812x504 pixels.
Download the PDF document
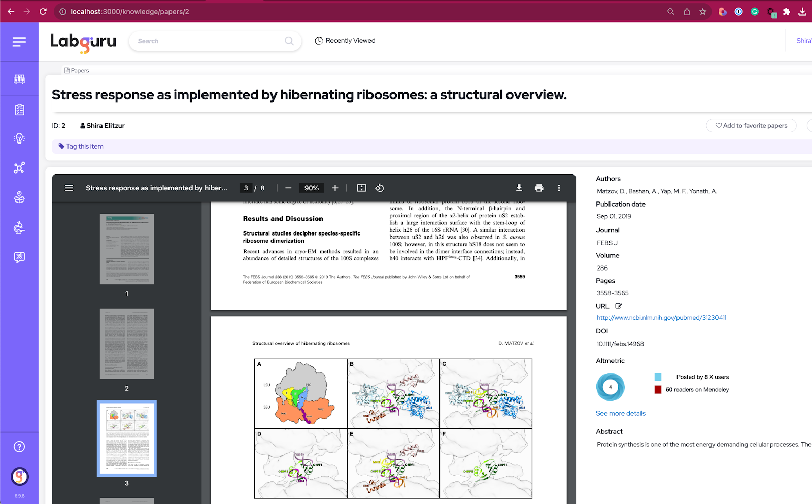click(x=519, y=188)
